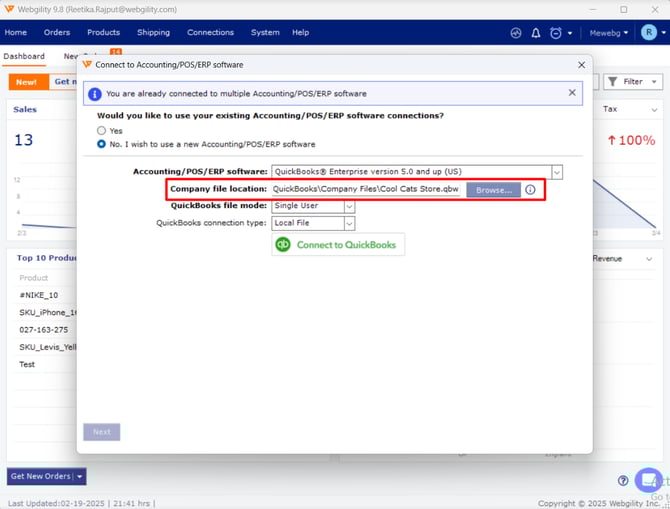
Task: Click Connect to QuickBooks
Action: [338, 245]
